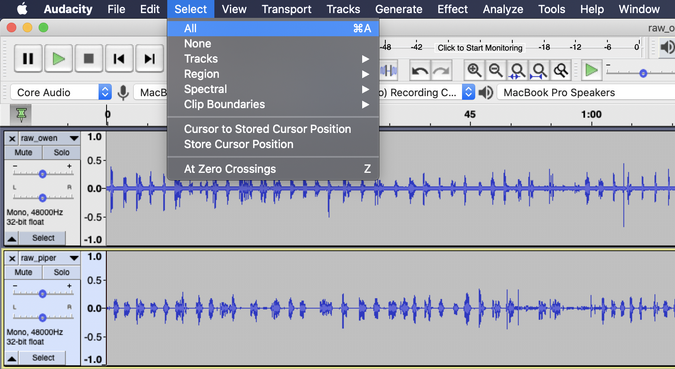This screenshot has width=675, height=369.
Task: Click the Zoom Toggle icon
Action: [x=560, y=70]
